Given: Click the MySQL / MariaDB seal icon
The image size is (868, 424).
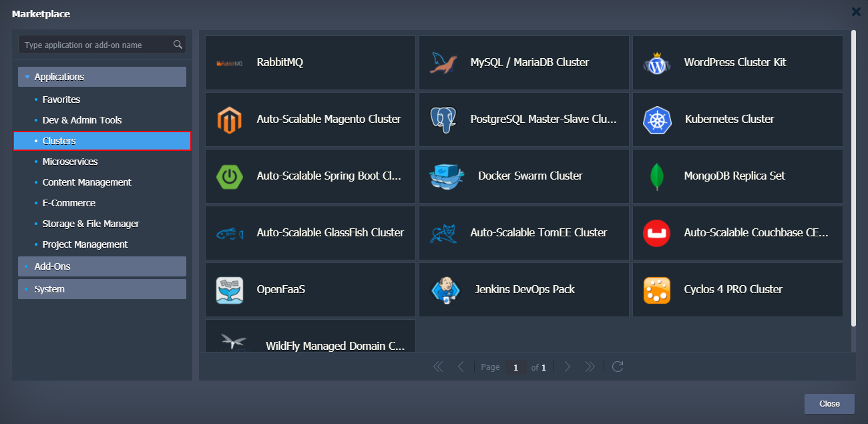Looking at the screenshot, I should coord(443,63).
